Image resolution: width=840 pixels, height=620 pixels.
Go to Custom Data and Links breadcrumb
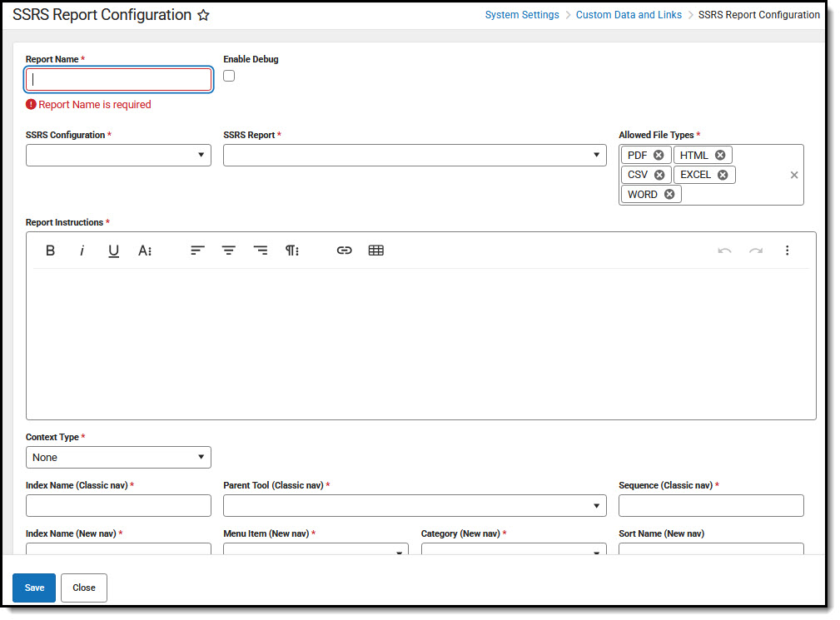[629, 15]
